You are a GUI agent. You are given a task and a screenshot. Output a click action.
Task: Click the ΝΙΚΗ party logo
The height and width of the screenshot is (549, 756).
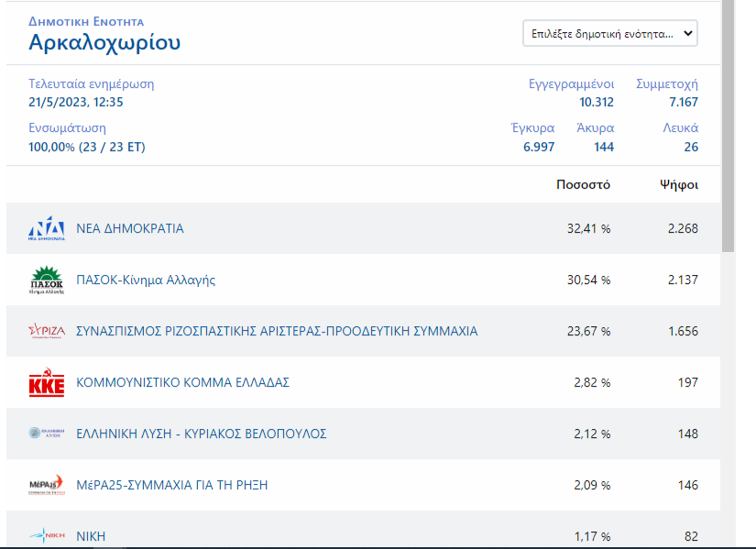tap(47, 536)
